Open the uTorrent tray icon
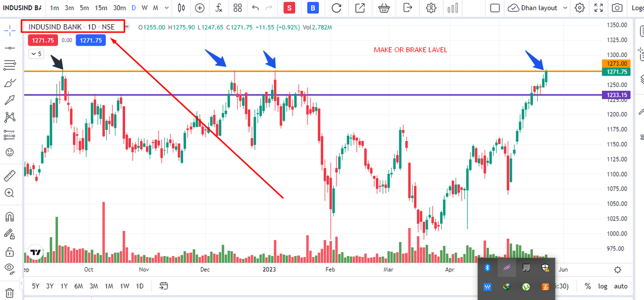 (526, 287)
